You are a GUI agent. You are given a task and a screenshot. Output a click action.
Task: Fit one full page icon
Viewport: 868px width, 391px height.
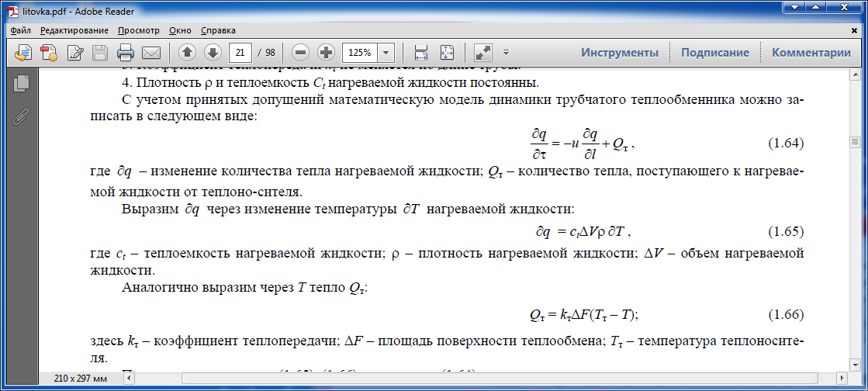click(448, 54)
